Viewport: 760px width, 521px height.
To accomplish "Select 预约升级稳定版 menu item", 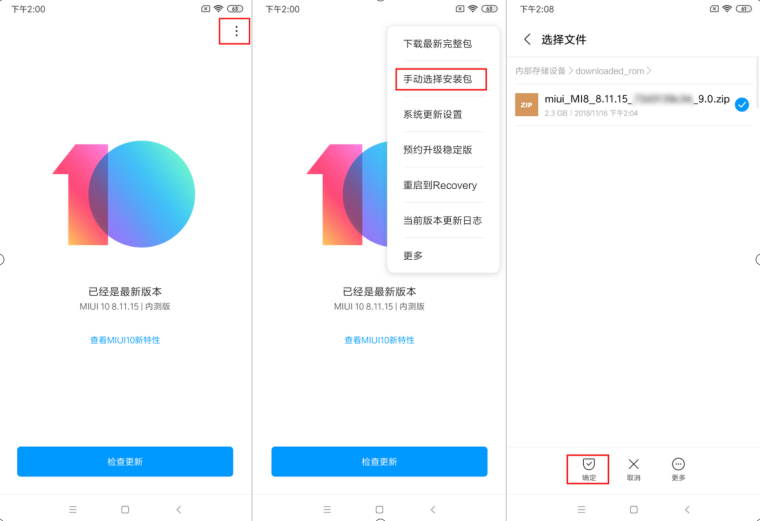I will click(x=437, y=150).
